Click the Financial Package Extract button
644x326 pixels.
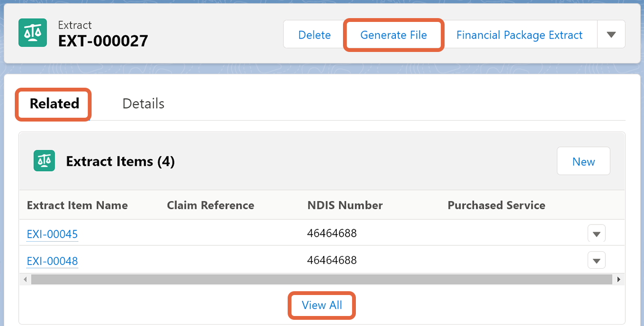click(x=519, y=35)
